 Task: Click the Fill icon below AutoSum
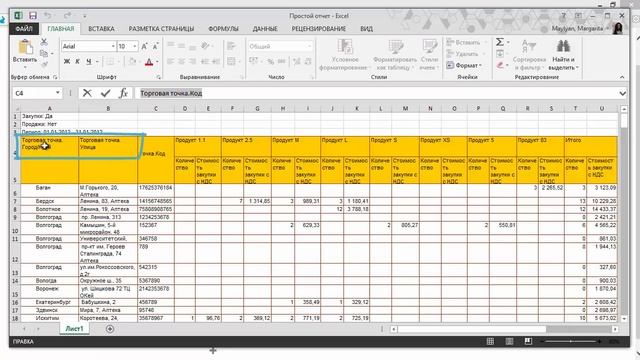point(500,54)
